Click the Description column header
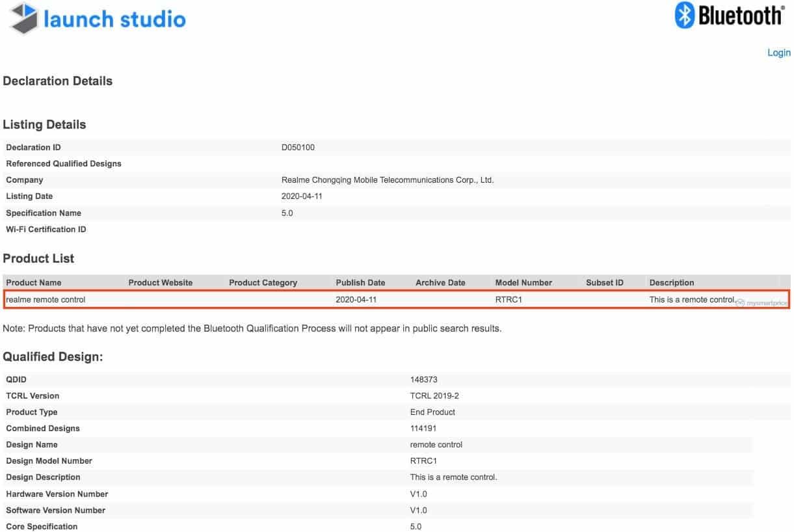 tap(672, 283)
